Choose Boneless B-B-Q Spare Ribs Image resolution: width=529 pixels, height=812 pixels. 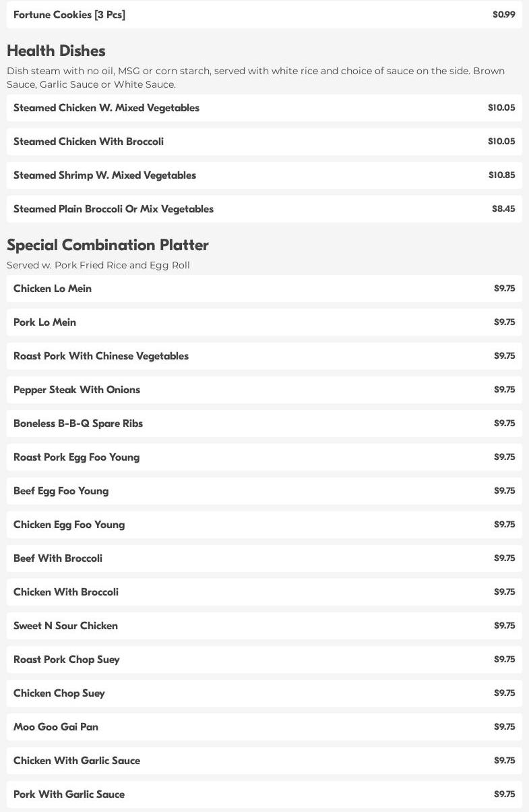click(78, 424)
